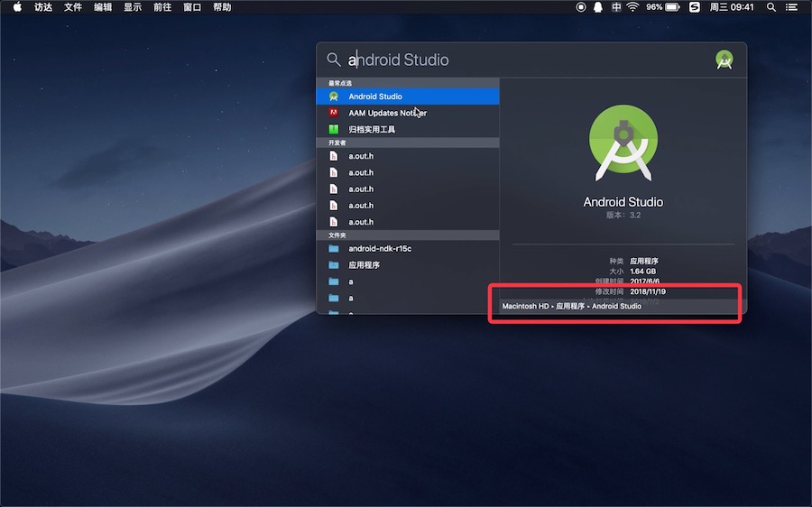
Task: Click the small Android Studio icon beside search field
Action: click(x=724, y=60)
